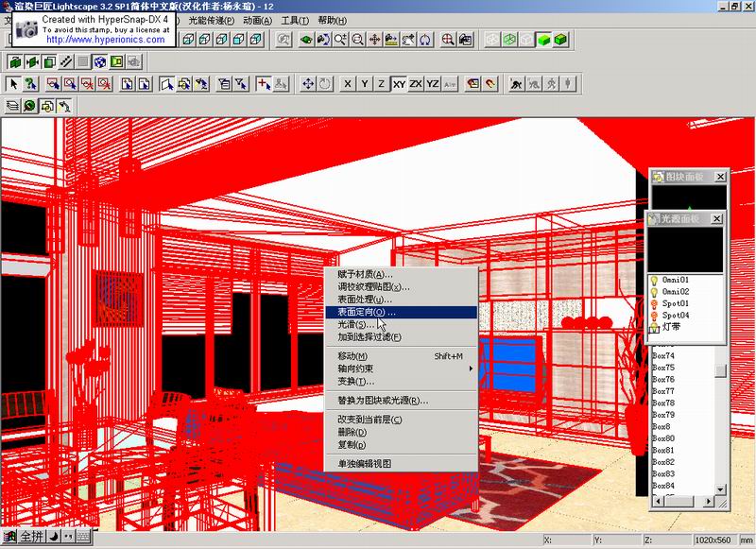This screenshot has width=756, height=549.
Task: Toggle the Aim constraint button
Action: (450, 84)
